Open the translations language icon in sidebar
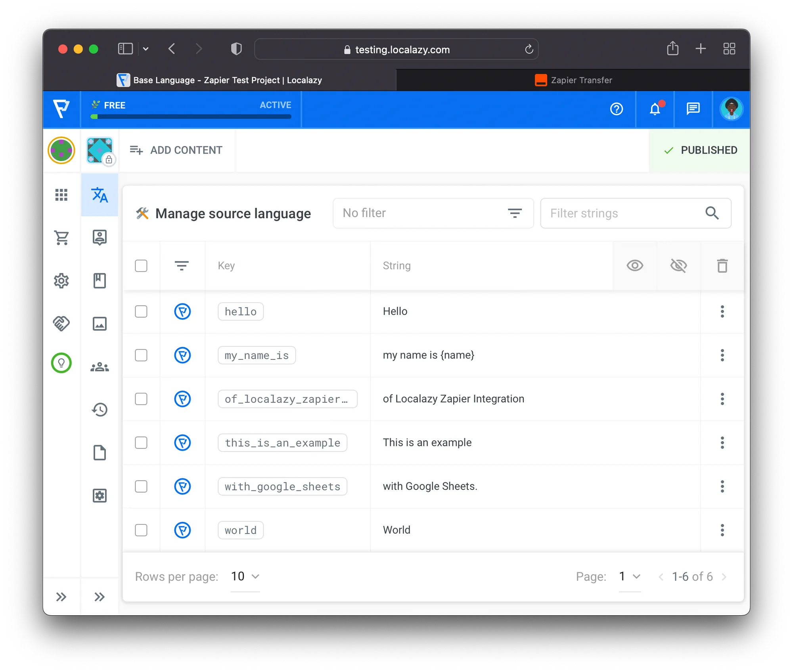Screen dimensions: 793x672 [100, 195]
